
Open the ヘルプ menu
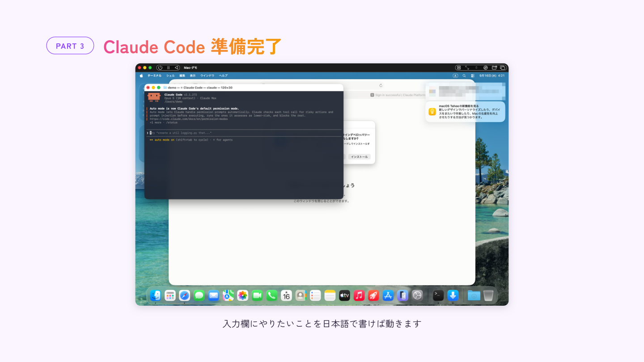[x=223, y=76]
